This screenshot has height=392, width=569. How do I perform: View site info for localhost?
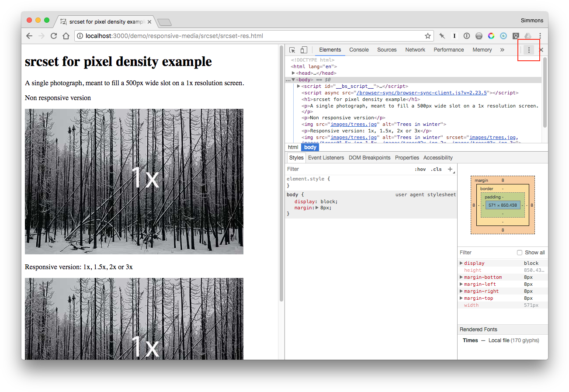80,36
